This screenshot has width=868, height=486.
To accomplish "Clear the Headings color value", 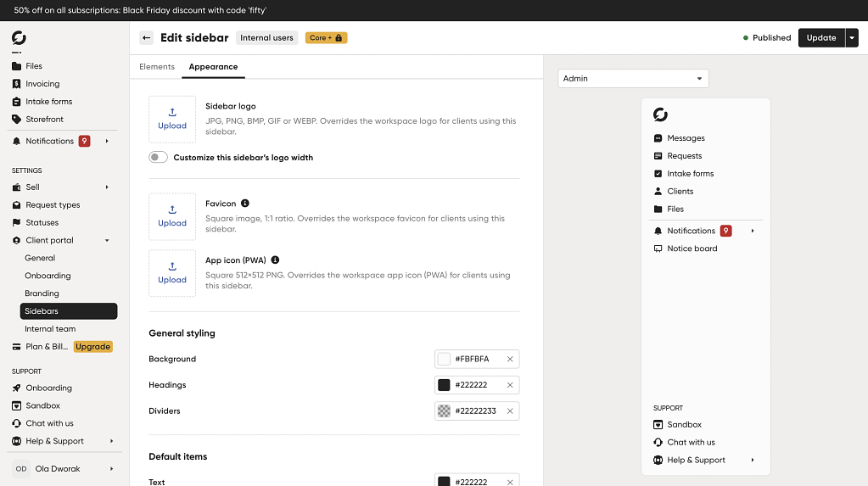I will [510, 385].
